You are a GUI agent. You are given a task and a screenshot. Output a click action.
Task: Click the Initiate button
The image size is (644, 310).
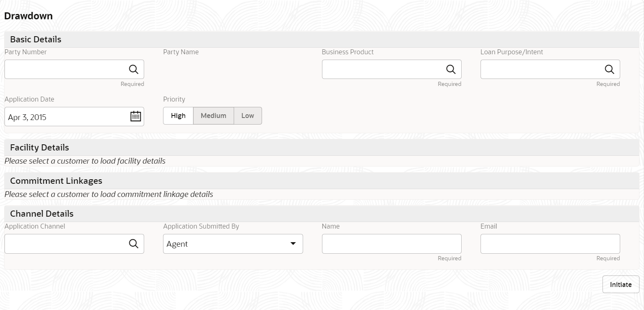621,285
